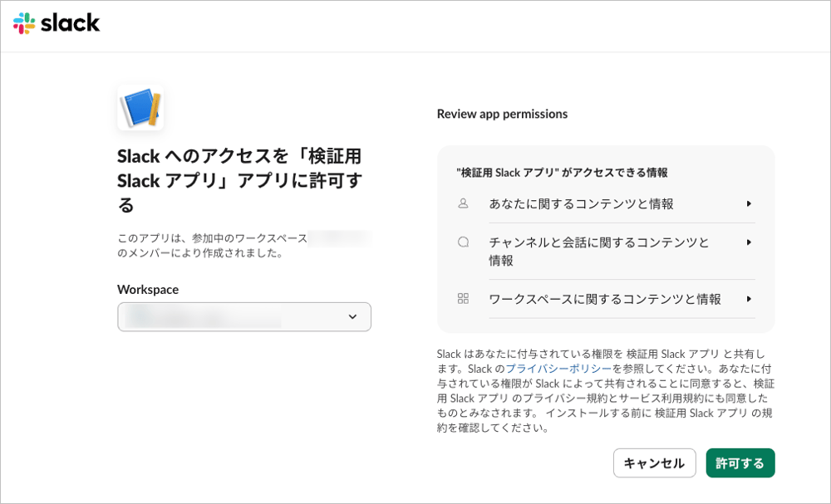The width and height of the screenshot is (831, 504).
Task: Expand the ワークスペースに関するコンテンツと情報 arrow
Action: pyautogui.click(x=749, y=299)
